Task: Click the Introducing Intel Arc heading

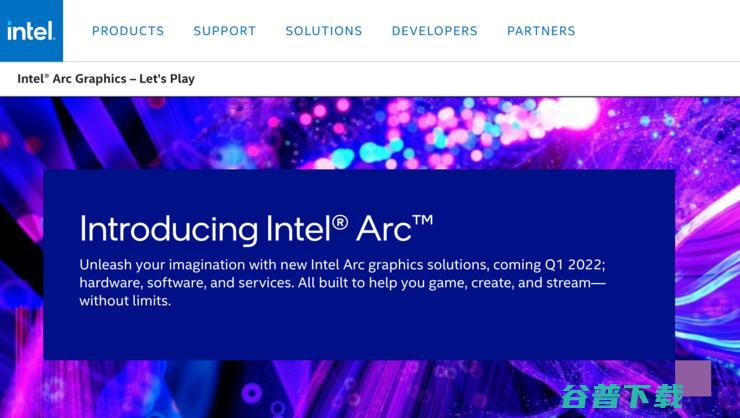Action: tap(256, 229)
